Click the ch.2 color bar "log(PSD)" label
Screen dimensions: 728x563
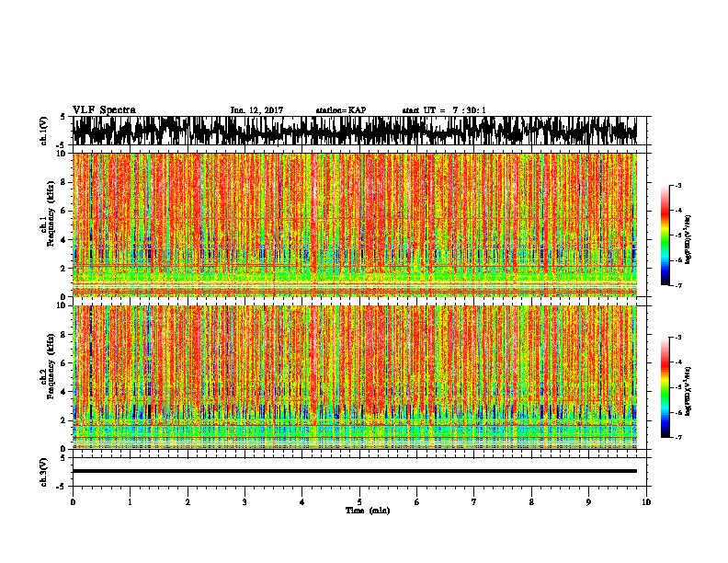pos(688,391)
